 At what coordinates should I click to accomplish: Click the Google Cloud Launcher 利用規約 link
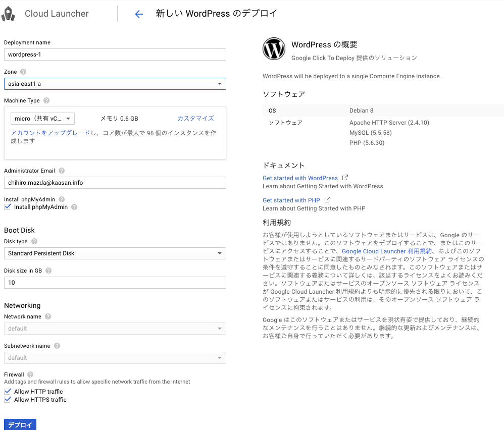387,251
